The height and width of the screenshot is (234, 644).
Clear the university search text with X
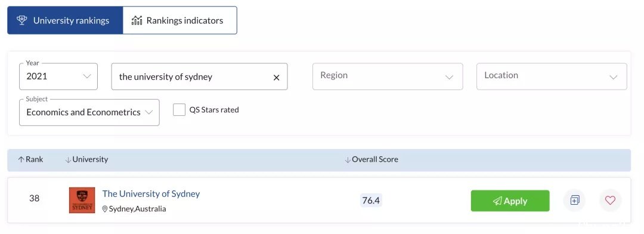[277, 78]
